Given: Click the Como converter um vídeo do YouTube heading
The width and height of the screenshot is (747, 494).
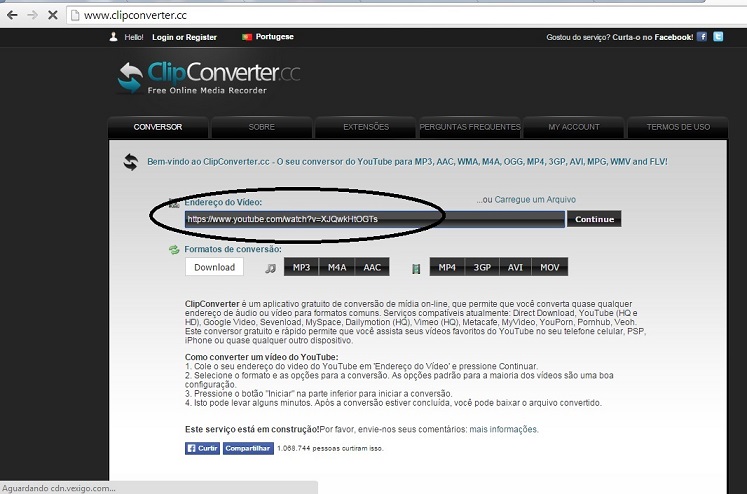Looking at the screenshot, I should pos(262,357).
